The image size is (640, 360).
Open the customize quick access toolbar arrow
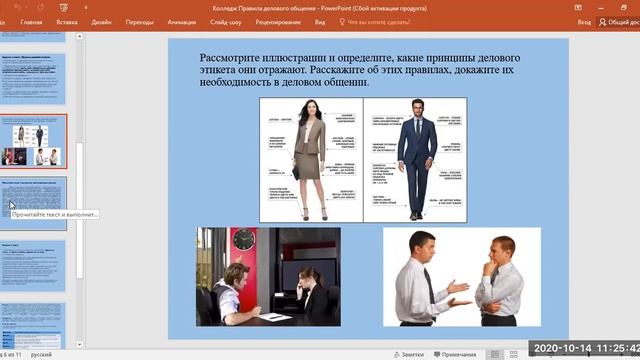click(x=86, y=8)
